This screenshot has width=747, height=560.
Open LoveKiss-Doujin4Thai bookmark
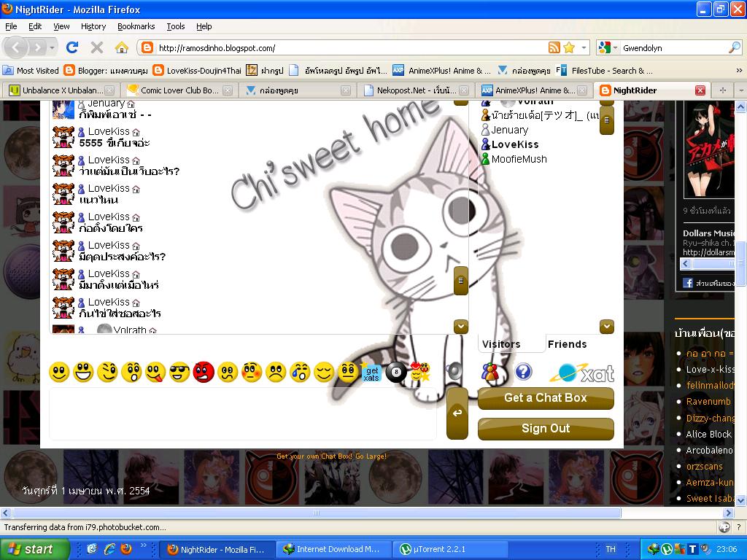[x=197, y=71]
